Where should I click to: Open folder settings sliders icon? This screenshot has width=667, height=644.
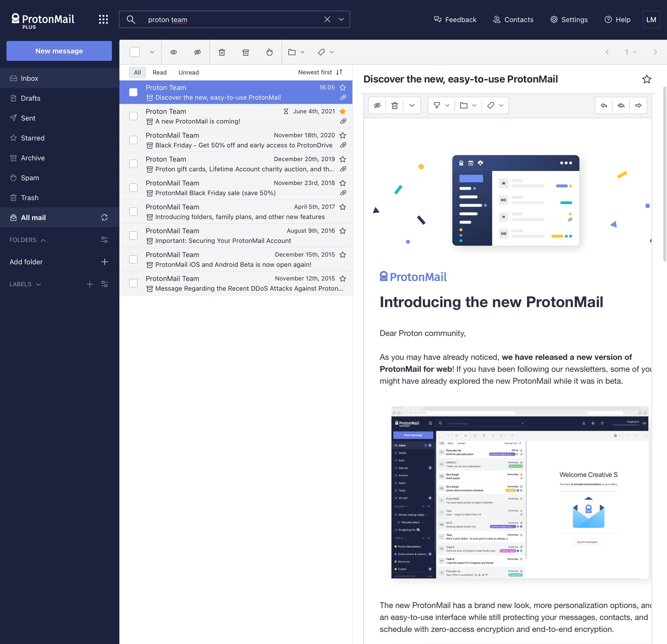pyautogui.click(x=104, y=240)
